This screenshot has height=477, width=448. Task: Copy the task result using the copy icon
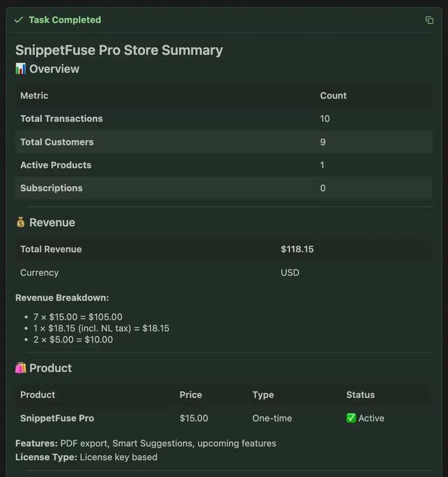[429, 20]
